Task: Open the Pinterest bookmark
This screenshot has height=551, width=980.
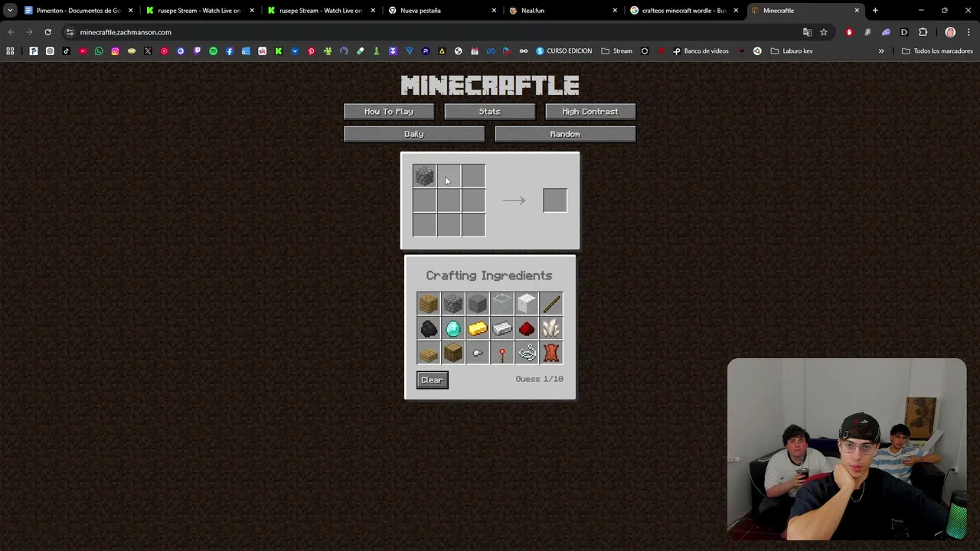Action: pyautogui.click(x=311, y=51)
